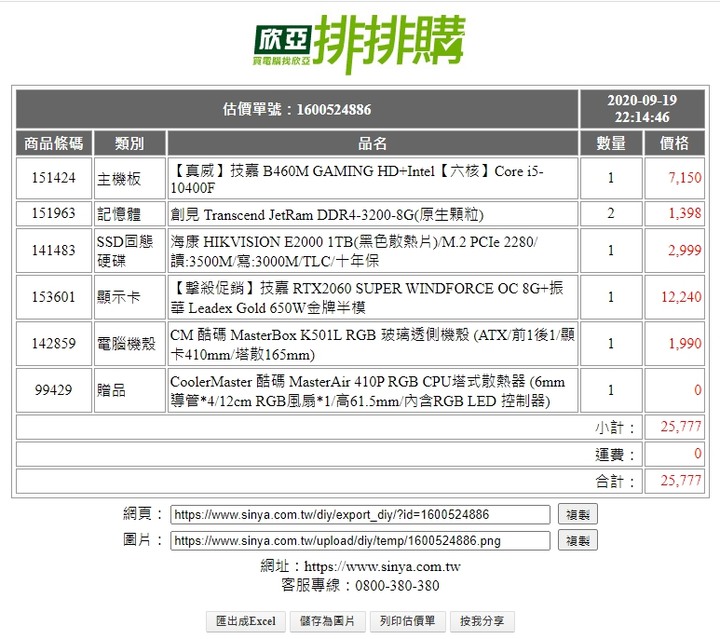Click quantity 2 in the 記憶體 row
720x639 pixels.
[x=611, y=213]
